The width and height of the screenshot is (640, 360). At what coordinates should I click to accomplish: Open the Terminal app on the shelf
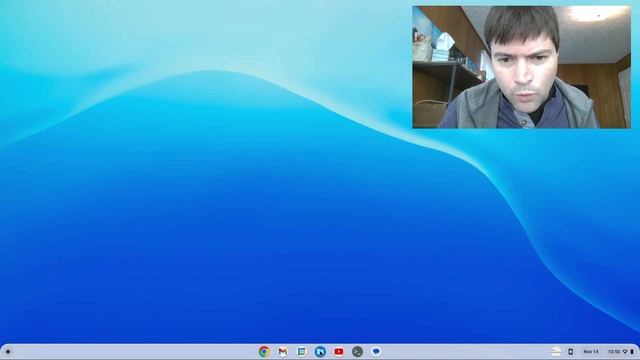pyautogui.click(x=358, y=351)
